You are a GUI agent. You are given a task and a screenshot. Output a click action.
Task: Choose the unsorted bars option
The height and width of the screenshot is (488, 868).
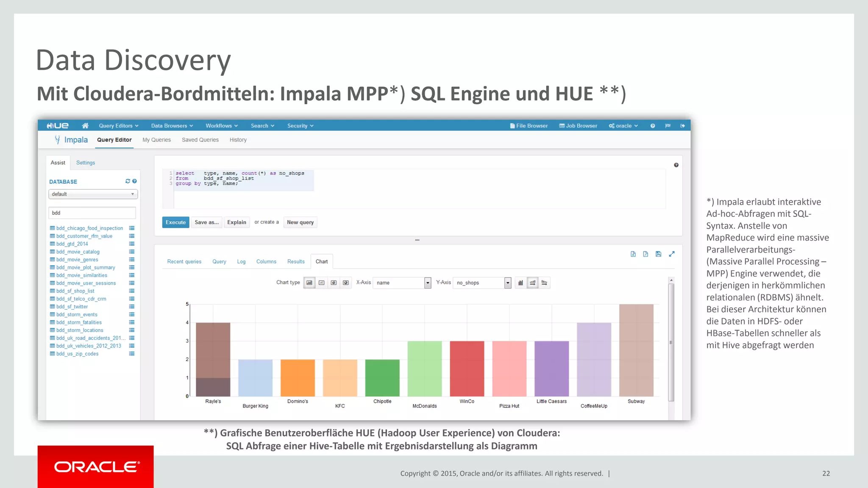[x=520, y=283]
